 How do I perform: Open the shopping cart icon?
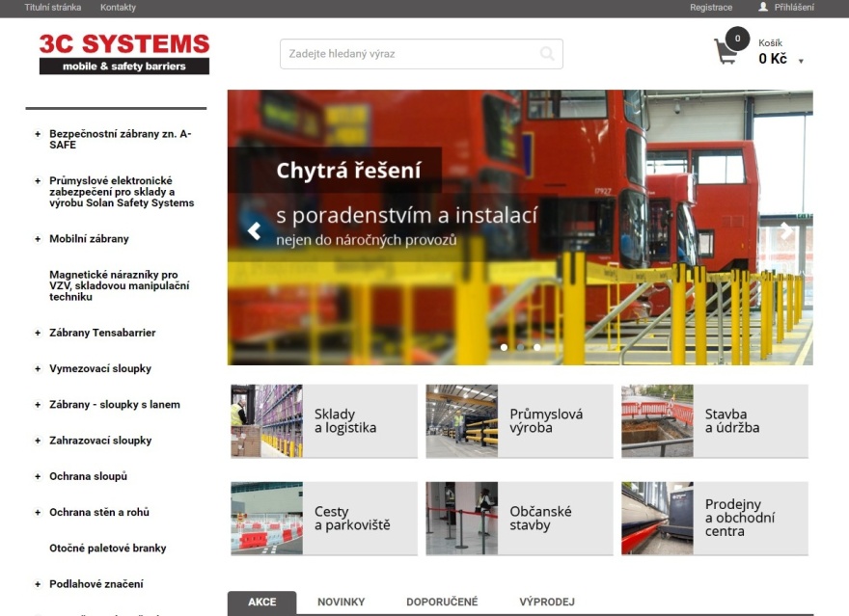pos(726,51)
